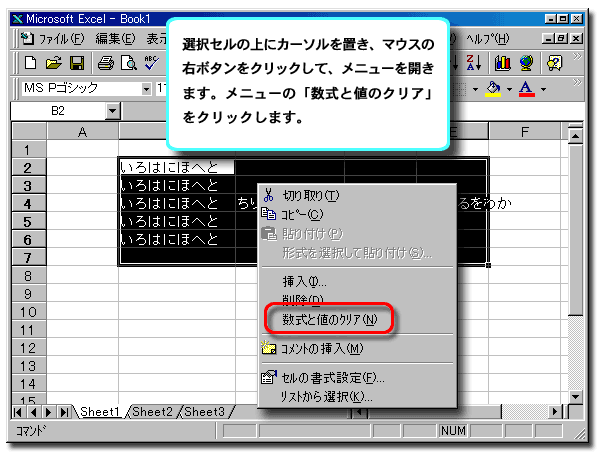This screenshot has width=600, height=456.
Task: Click row 6 cell いろはにほへと
Action: [x=177, y=239]
